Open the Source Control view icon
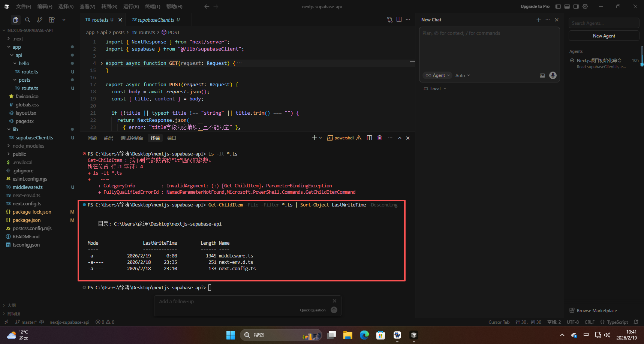Image resolution: width=644 pixels, height=344 pixels. 40,20
